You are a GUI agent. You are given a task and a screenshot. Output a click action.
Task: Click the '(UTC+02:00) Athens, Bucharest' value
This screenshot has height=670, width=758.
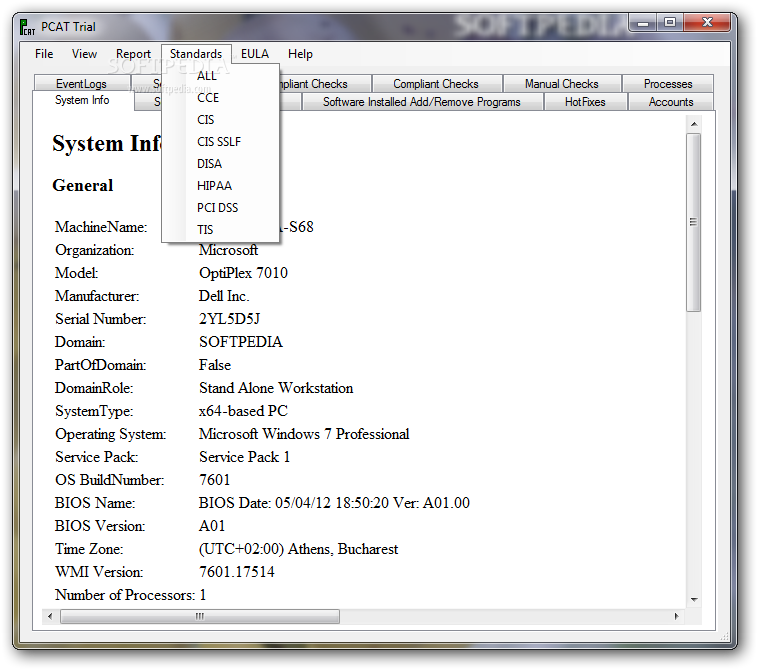[x=298, y=549]
